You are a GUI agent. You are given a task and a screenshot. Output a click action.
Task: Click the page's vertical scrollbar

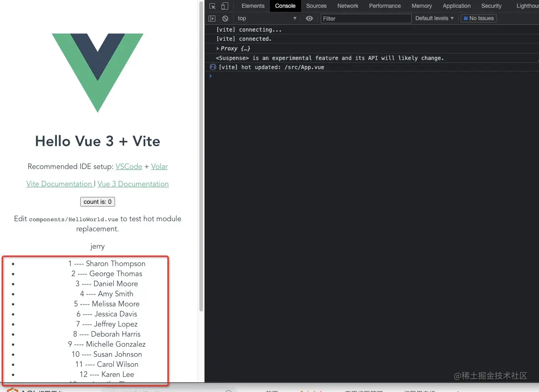click(x=201, y=156)
